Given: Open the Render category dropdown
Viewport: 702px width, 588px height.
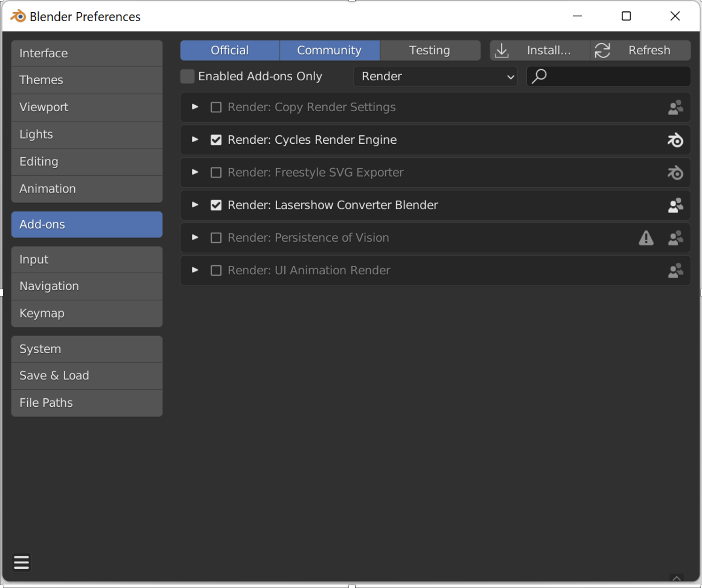Looking at the screenshot, I should [x=435, y=77].
